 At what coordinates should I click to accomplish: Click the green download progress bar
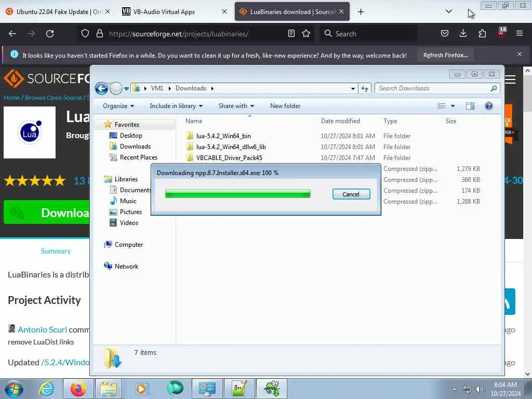pos(237,194)
